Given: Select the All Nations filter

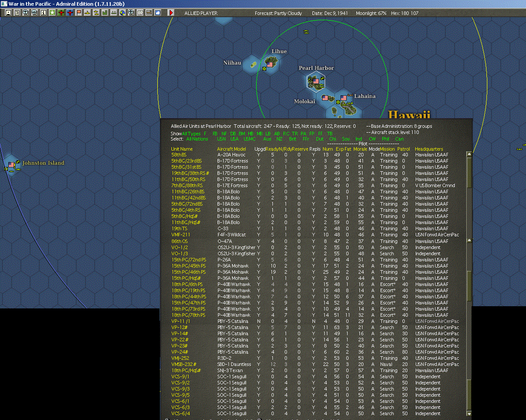Looking at the screenshot, I should [197, 139].
